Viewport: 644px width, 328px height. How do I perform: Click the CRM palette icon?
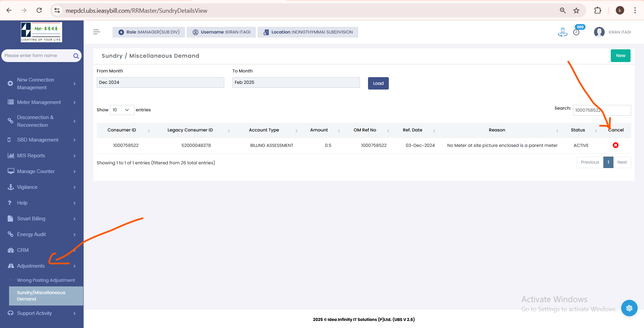click(x=11, y=250)
